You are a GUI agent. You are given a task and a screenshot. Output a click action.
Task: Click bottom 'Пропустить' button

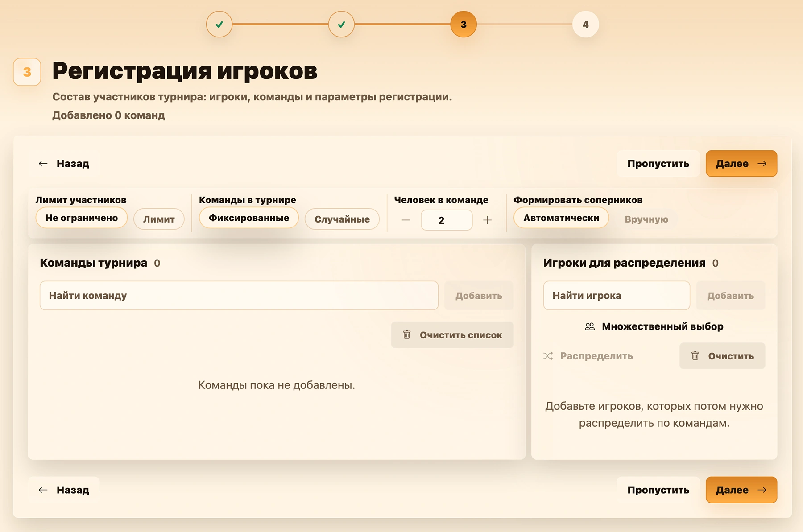pos(658,490)
